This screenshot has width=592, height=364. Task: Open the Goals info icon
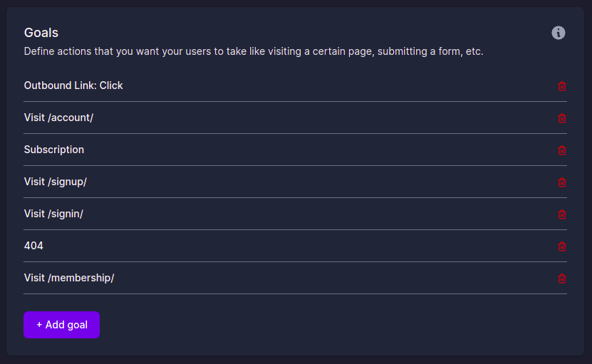point(558,33)
